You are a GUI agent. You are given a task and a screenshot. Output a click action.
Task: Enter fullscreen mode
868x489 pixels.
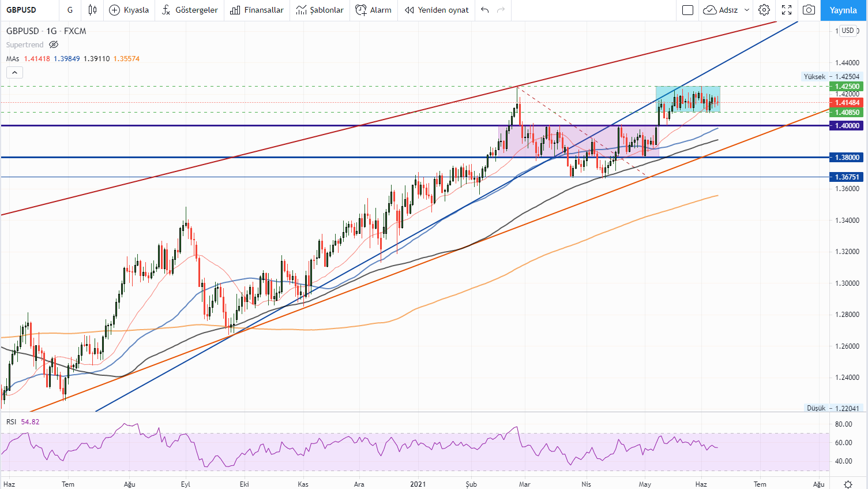(x=787, y=10)
